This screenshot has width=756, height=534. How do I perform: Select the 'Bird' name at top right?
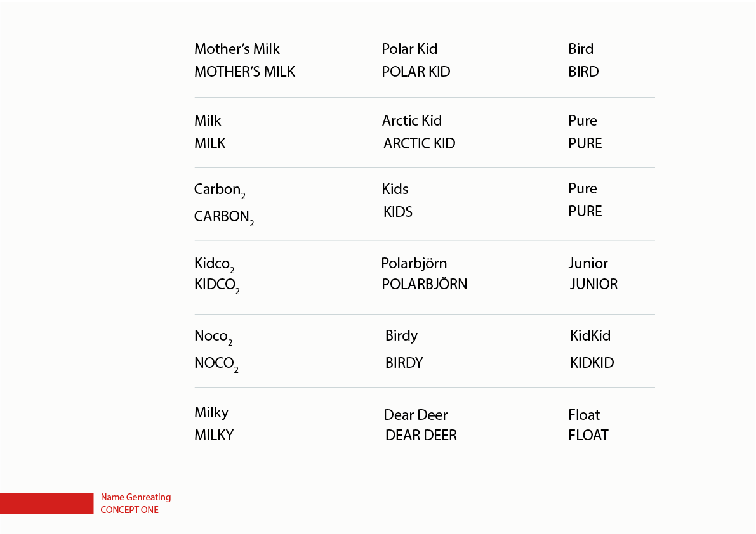[581, 49]
